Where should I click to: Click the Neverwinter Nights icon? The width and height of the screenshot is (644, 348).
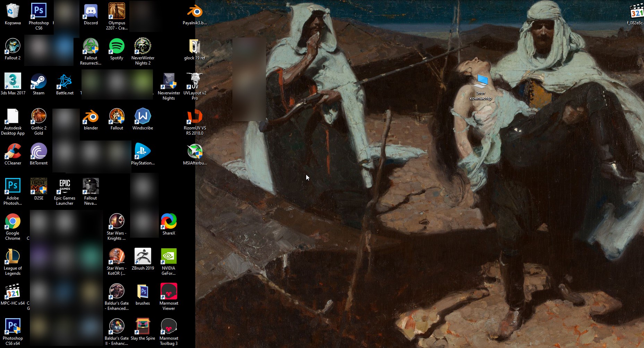pyautogui.click(x=169, y=82)
